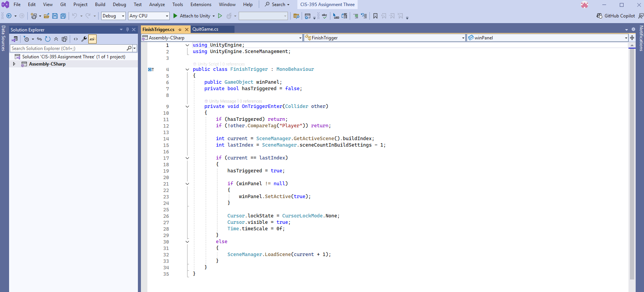
Task: Collapse the else block at line 30
Action: pyautogui.click(x=187, y=242)
